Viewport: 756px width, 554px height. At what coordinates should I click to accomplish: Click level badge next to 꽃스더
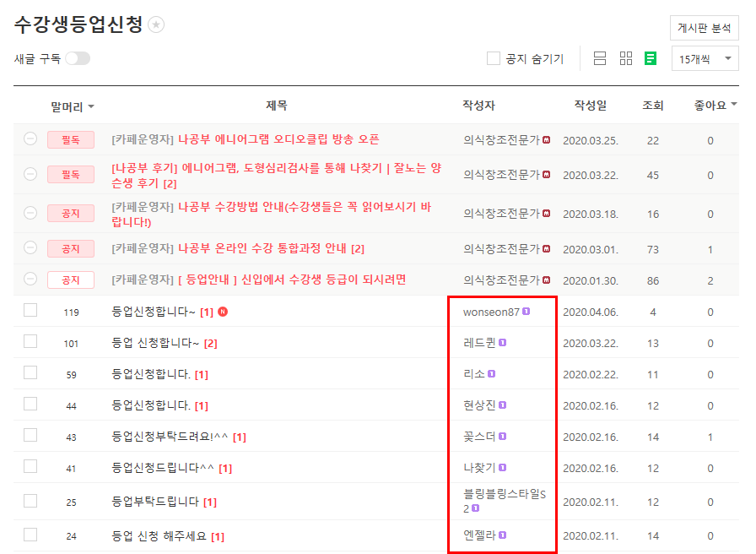[502, 437]
